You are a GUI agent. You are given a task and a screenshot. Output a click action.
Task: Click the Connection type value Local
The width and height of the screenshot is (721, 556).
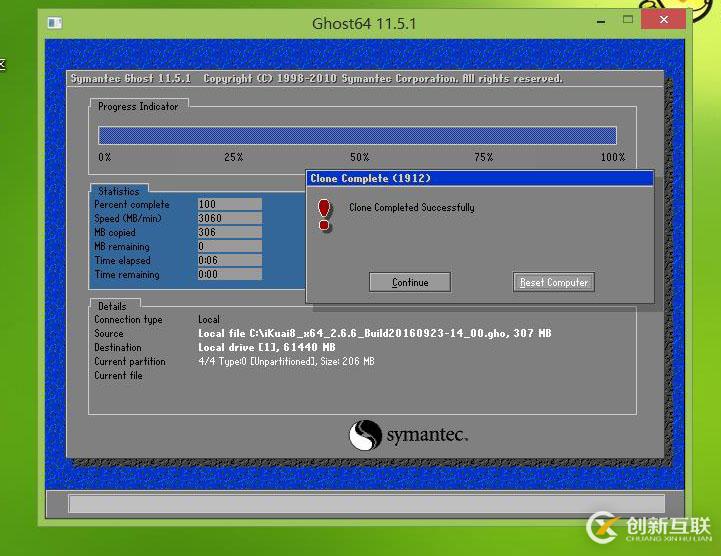click(x=209, y=319)
